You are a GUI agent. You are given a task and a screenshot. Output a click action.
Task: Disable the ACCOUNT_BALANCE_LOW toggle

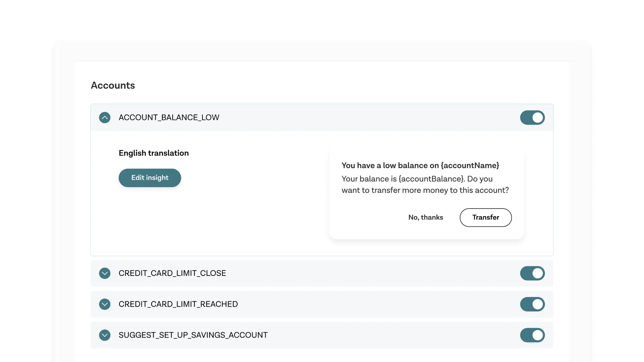(532, 118)
